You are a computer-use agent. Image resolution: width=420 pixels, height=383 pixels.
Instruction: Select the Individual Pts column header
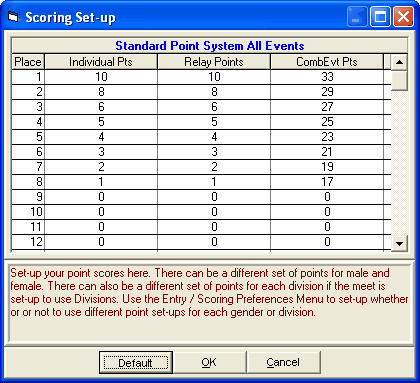click(101, 62)
